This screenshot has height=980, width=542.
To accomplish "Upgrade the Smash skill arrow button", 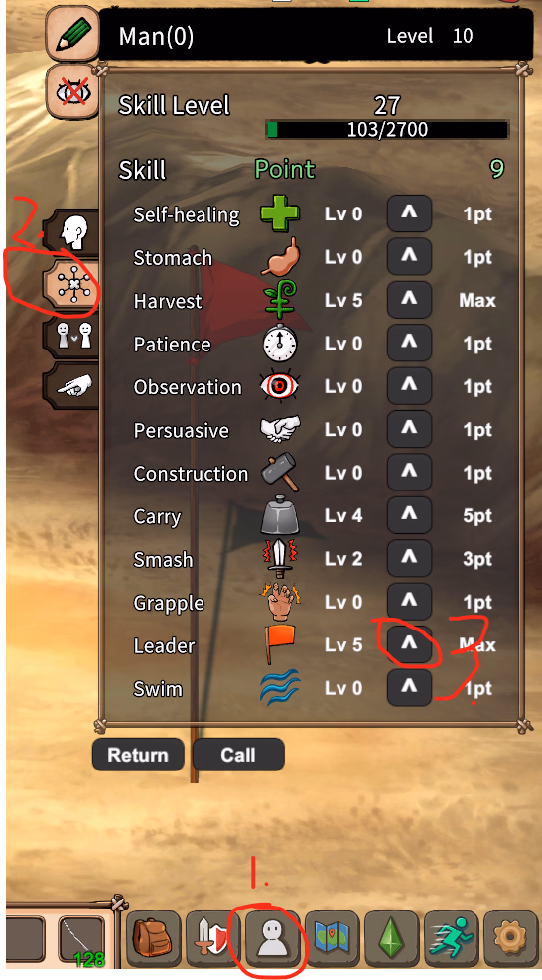I will [x=409, y=559].
